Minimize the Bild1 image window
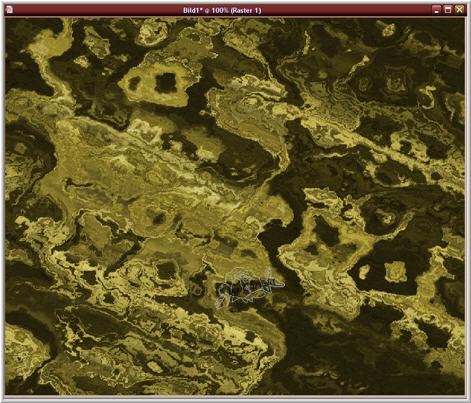Viewport: 471px width, 403px height. coord(436,10)
